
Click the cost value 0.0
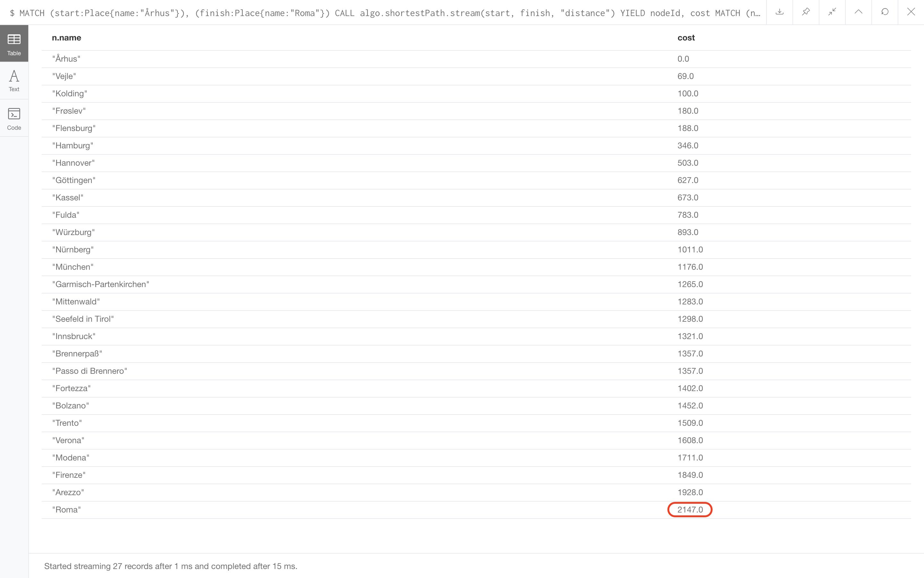pyautogui.click(x=683, y=59)
